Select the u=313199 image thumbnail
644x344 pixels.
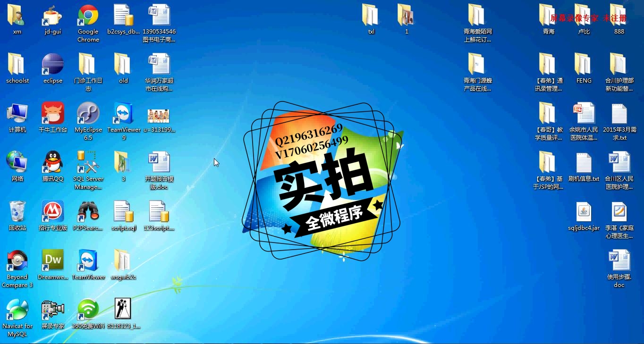[x=159, y=116]
